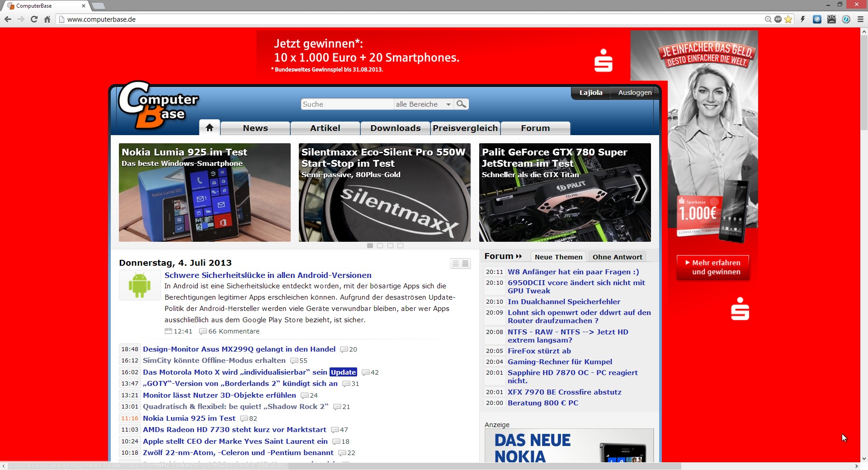The height and width of the screenshot is (470, 868).
Task: Open the blue flash target extension icon
Action: (x=846, y=19)
